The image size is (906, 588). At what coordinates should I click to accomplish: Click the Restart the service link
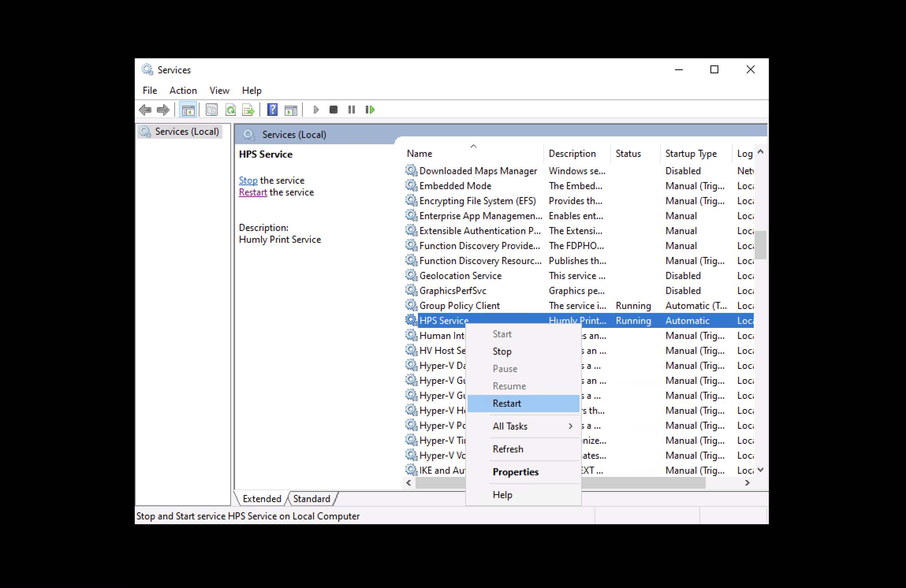tap(253, 192)
